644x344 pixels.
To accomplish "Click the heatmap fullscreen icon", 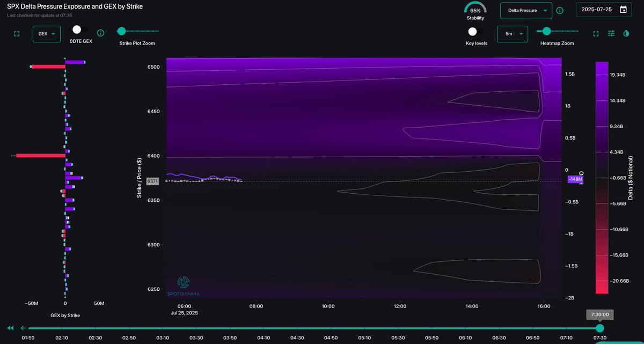I will (596, 34).
